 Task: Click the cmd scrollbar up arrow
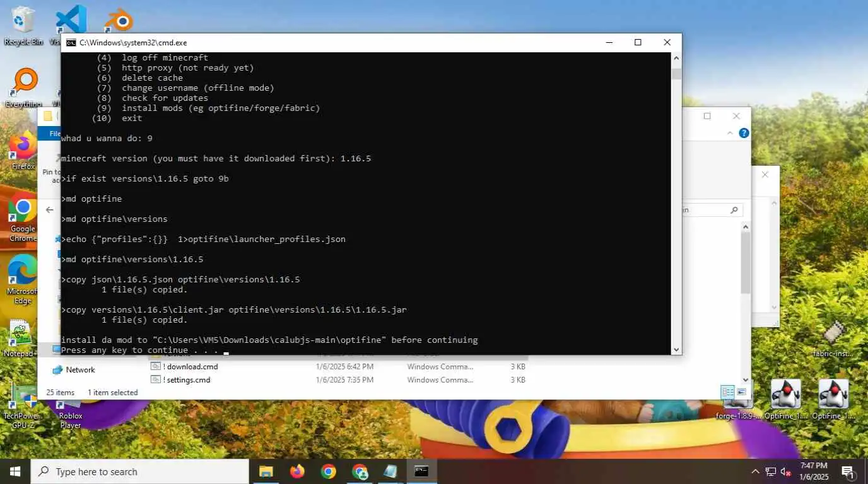[676, 57]
